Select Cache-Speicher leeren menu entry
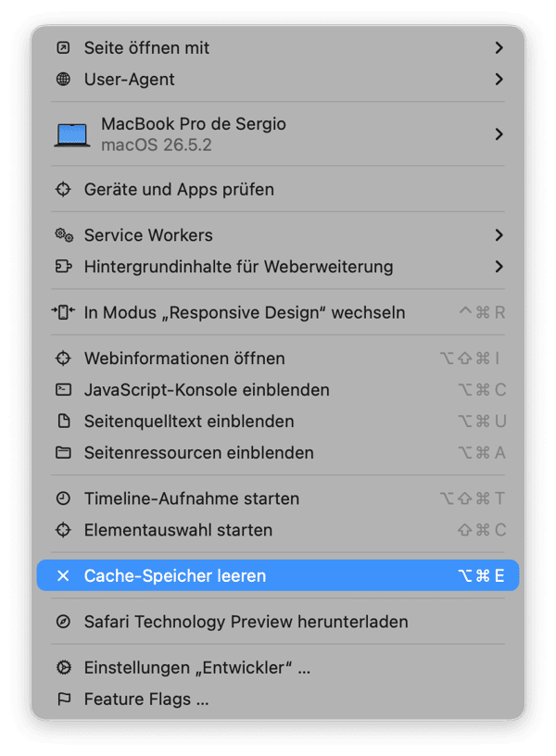Viewport: 556px width, 756px height. click(x=278, y=575)
